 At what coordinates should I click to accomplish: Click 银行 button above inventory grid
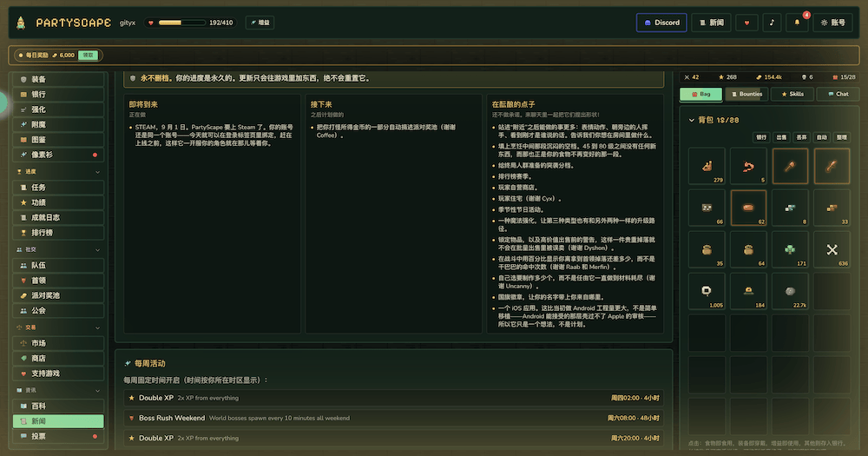pyautogui.click(x=762, y=137)
